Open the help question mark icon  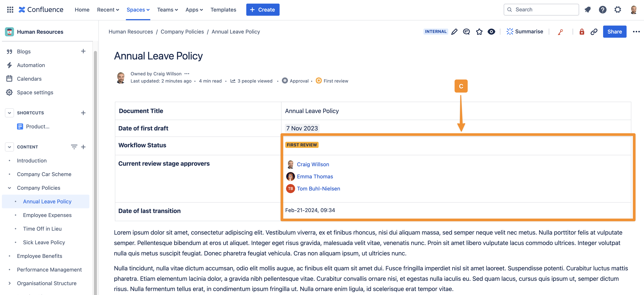[603, 10]
